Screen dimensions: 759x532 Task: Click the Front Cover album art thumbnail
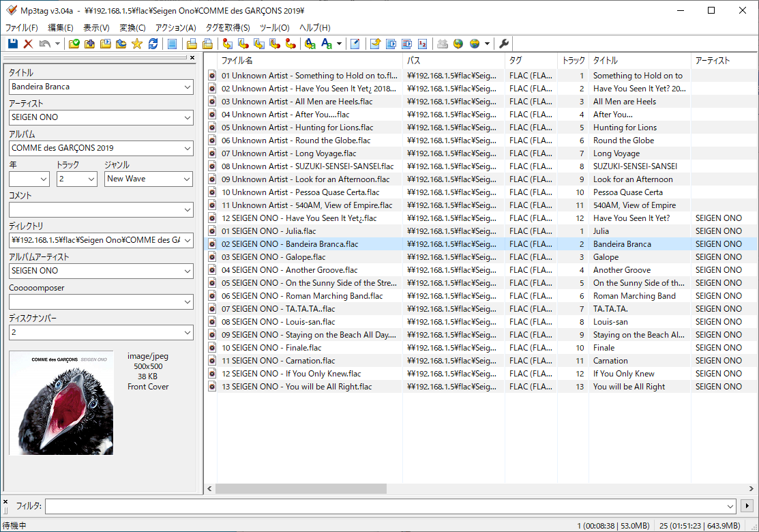pyautogui.click(x=61, y=403)
